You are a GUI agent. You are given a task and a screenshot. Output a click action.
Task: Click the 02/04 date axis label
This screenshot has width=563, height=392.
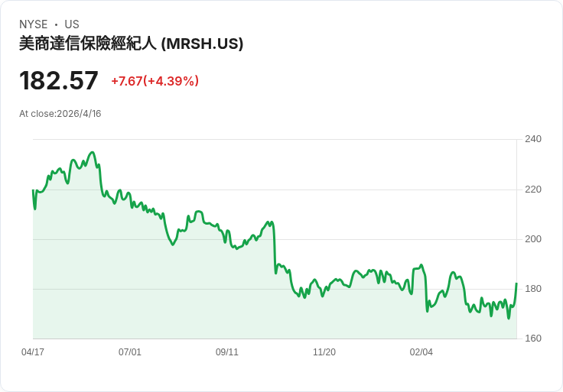(421, 352)
